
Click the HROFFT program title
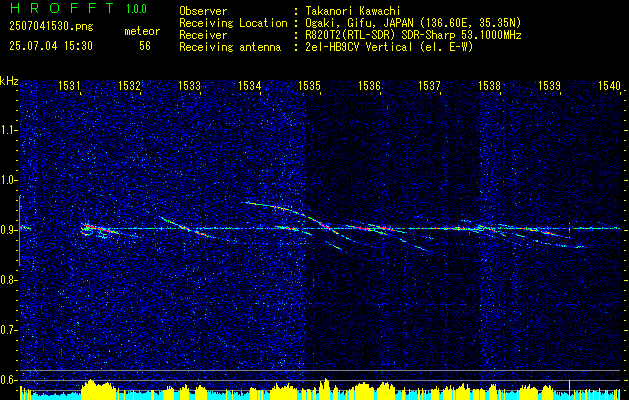(62, 8)
